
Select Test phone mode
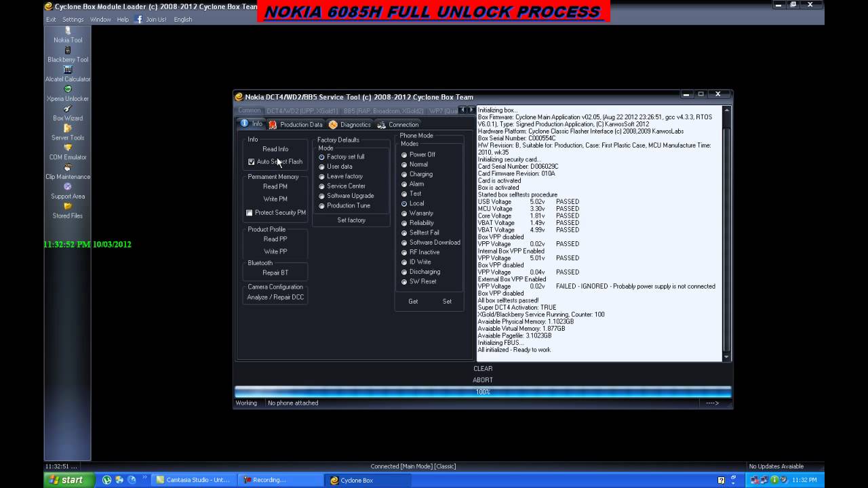[404, 194]
